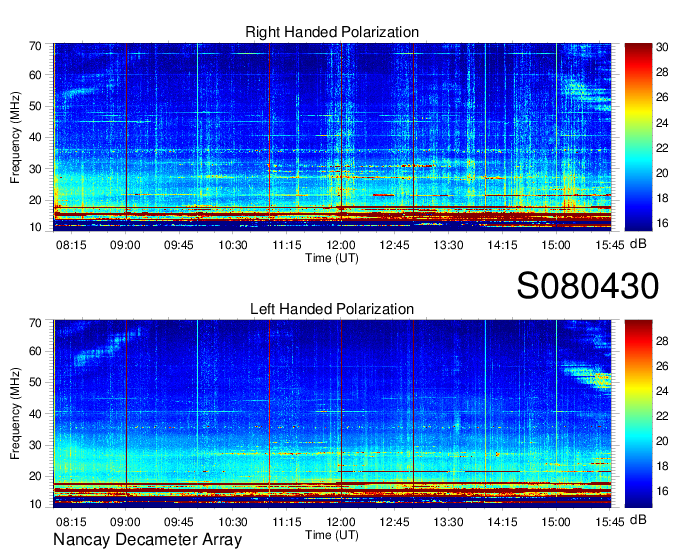
Task: Click the "Right Handed Polarization" plot title
Action: tap(332, 33)
